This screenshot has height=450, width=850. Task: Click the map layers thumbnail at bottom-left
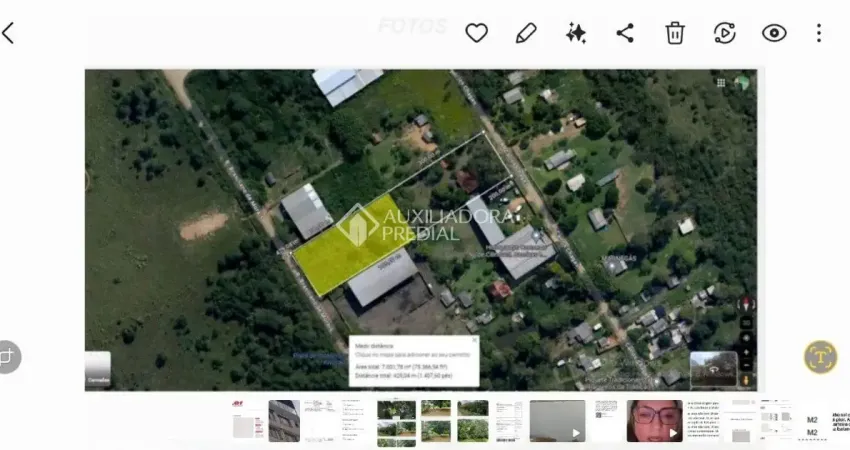click(98, 370)
